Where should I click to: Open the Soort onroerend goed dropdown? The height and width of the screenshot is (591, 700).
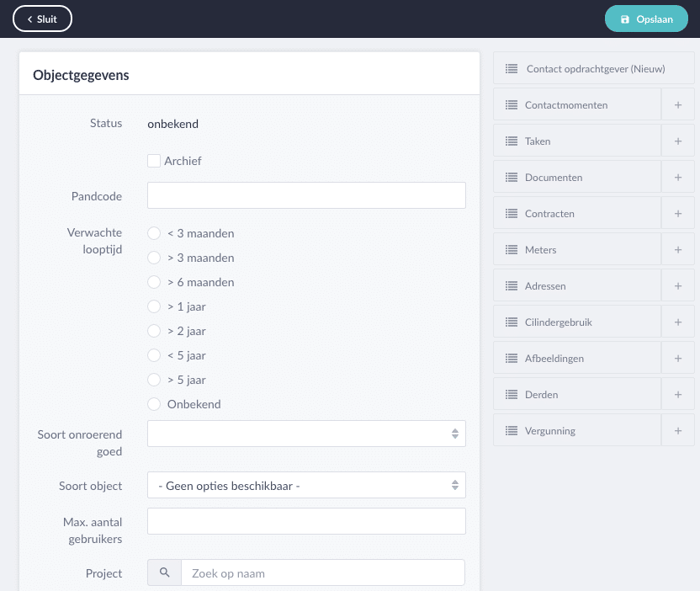point(306,434)
